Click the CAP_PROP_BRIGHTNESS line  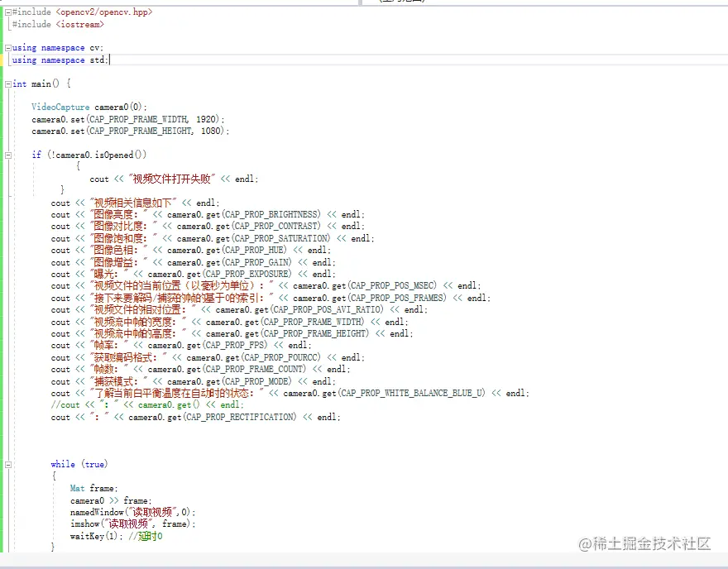(208, 214)
